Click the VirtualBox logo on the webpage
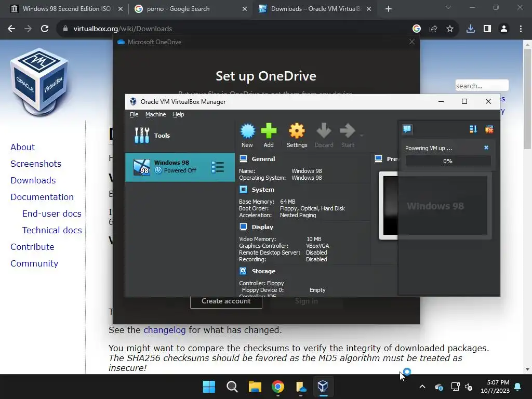The width and height of the screenshot is (532, 399). (x=39, y=82)
